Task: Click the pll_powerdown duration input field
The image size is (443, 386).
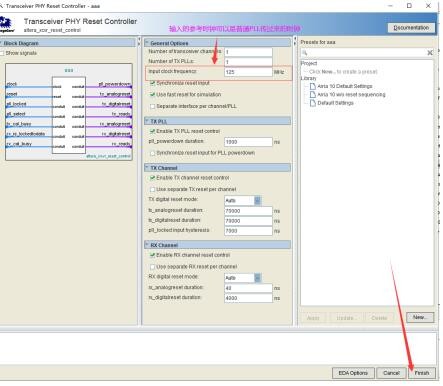Action: click(248, 142)
